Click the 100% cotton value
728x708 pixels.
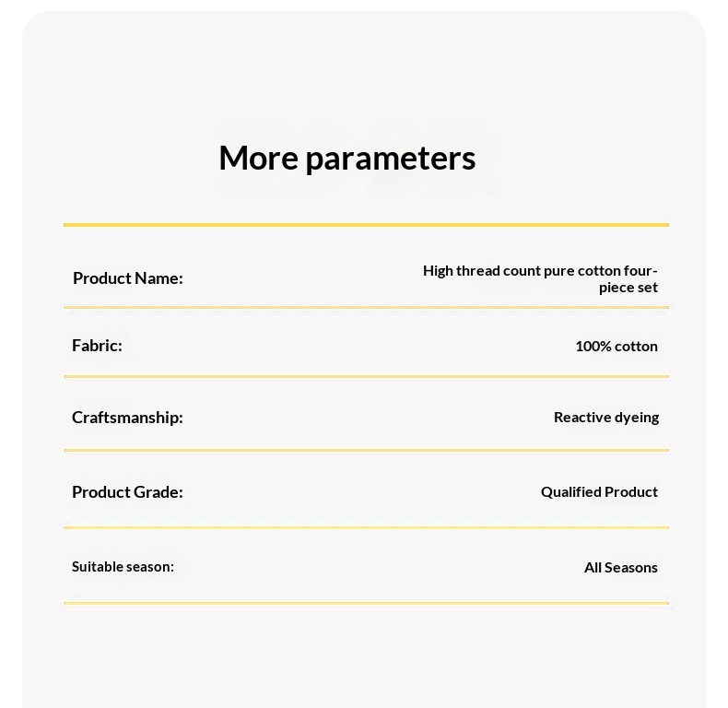(x=616, y=346)
